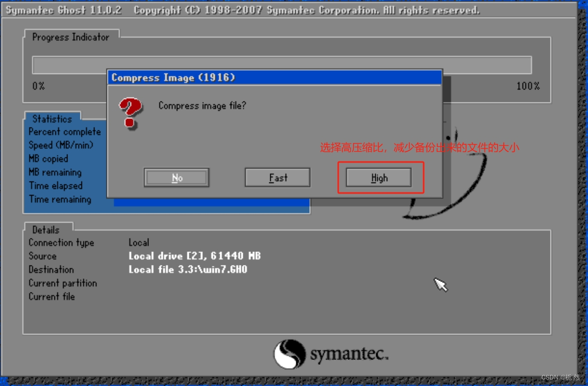Click the Source label in Details
Image resolution: width=588 pixels, height=386 pixels.
[x=42, y=256]
